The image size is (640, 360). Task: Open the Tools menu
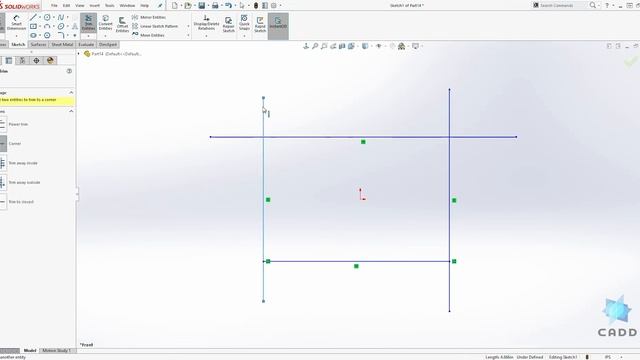[109, 6]
